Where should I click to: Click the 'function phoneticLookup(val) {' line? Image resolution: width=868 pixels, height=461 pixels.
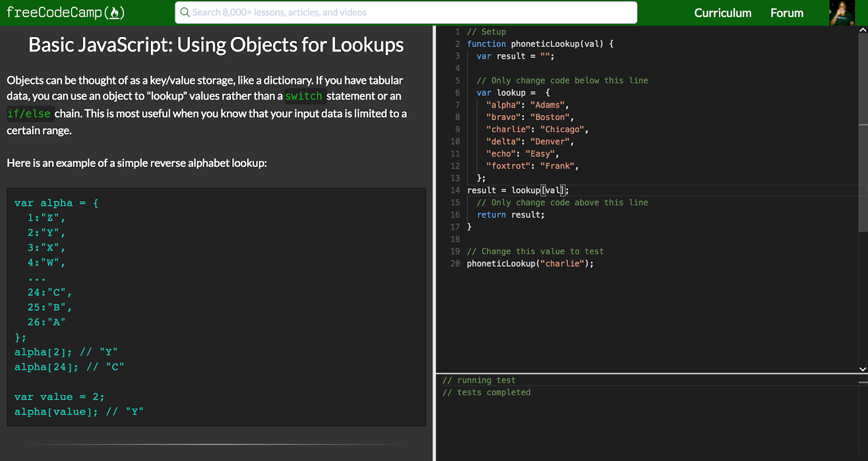tap(540, 44)
